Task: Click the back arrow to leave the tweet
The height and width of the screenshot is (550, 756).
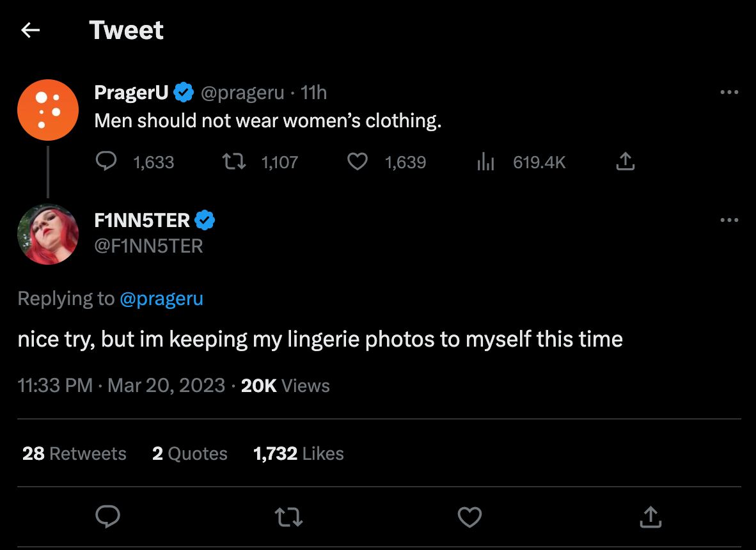Action: 30,29
